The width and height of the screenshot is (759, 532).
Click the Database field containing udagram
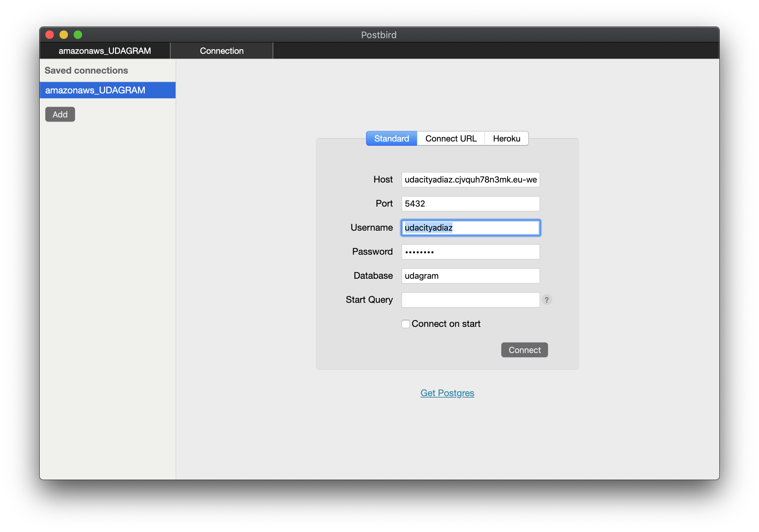click(x=470, y=276)
